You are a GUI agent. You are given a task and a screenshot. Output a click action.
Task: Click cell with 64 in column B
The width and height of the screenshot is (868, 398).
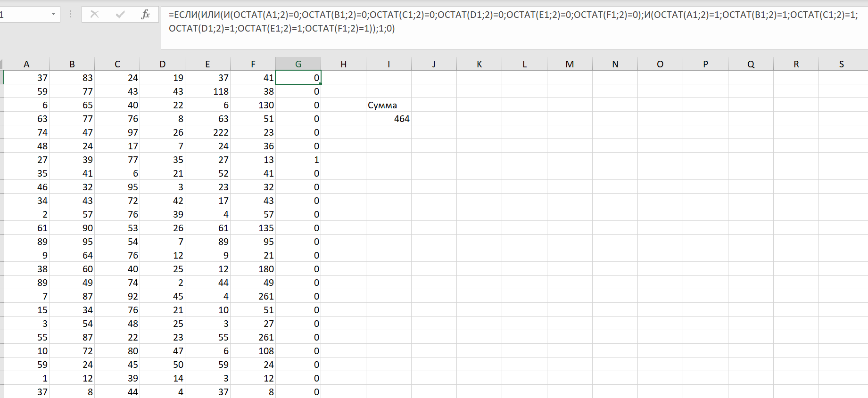[x=72, y=255]
